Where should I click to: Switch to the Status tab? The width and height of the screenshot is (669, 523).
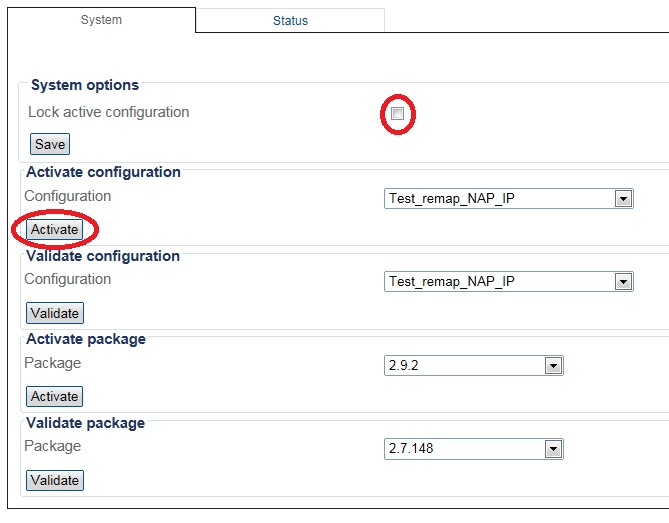pos(290,20)
